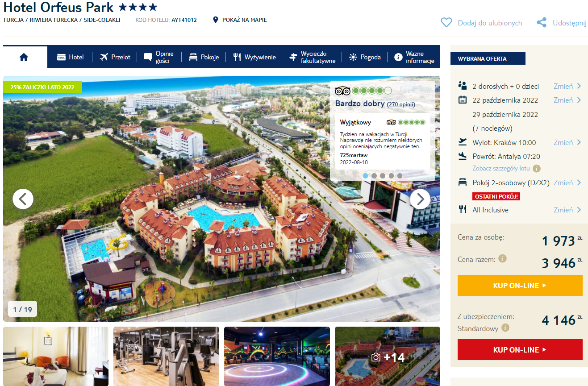The image size is (588, 386).
Task: Click the TripAdvisor owl logo above Bardzo dobry
Action: [x=342, y=91]
